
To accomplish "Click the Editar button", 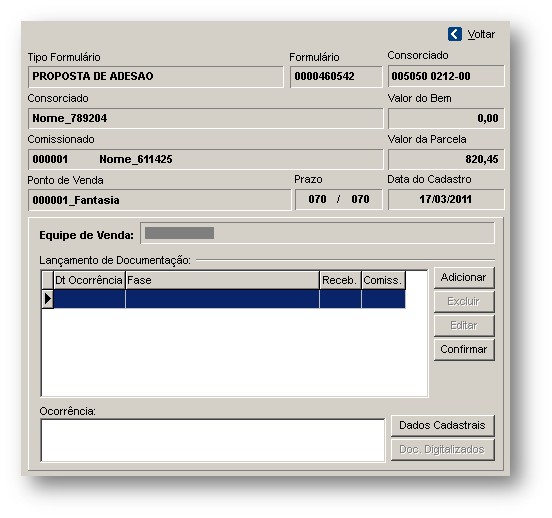I will [x=464, y=325].
